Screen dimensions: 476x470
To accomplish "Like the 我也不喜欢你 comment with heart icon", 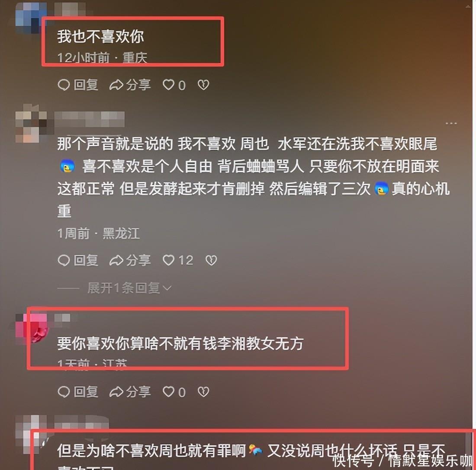I will point(174,85).
